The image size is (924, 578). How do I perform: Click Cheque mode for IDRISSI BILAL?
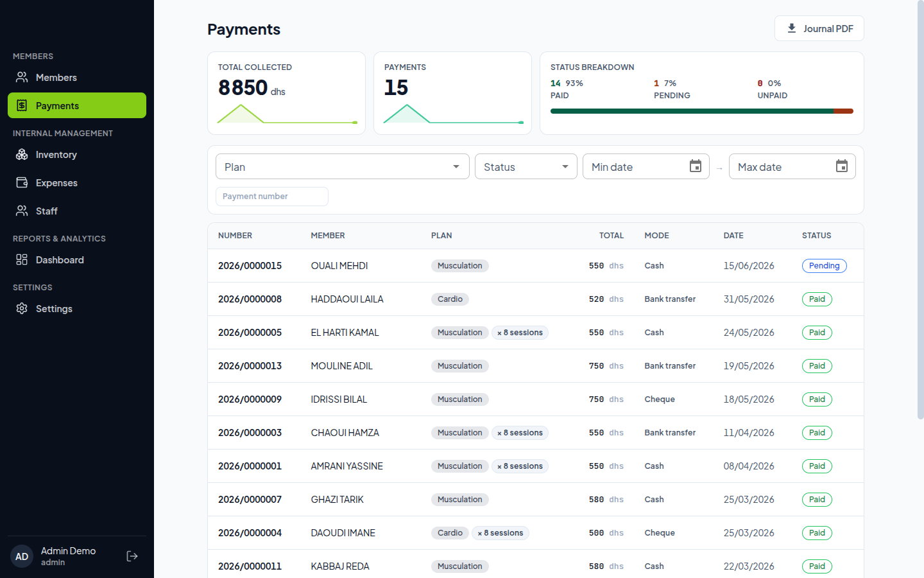[660, 399]
